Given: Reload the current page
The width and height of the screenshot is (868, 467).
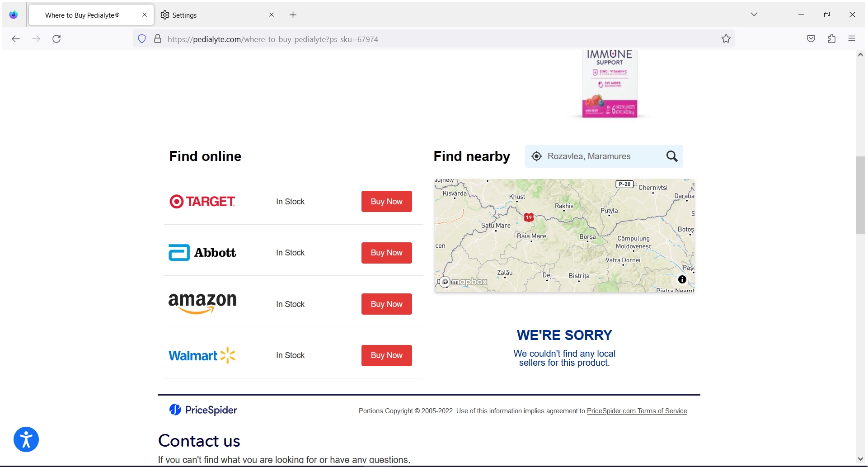Looking at the screenshot, I should pyautogui.click(x=56, y=39).
